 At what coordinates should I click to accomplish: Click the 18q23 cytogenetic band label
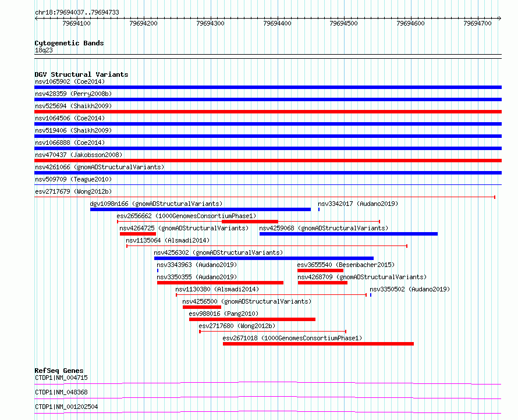[x=44, y=50]
